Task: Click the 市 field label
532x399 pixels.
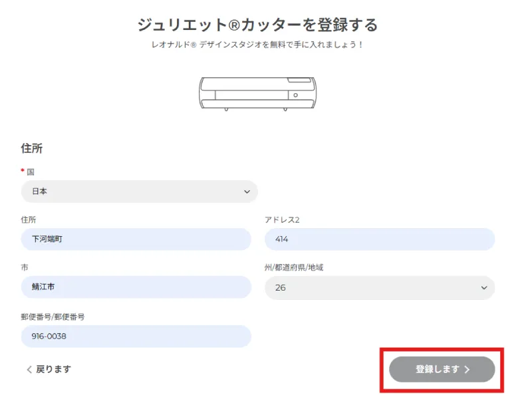Action: [x=25, y=267]
